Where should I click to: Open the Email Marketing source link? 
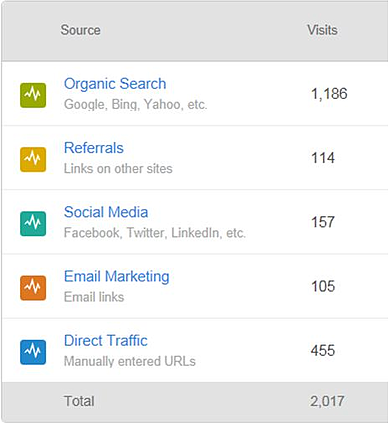(x=117, y=277)
